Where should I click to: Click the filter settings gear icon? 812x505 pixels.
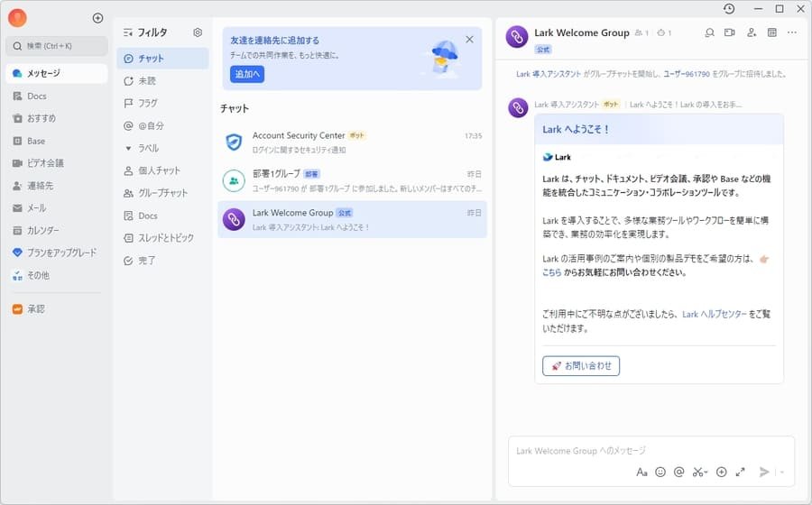[198, 32]
